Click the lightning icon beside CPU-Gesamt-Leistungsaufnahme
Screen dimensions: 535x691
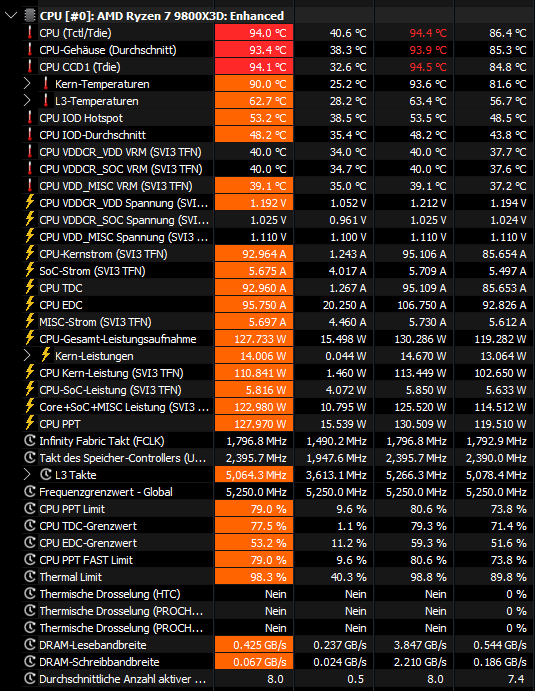coord(30,338)
